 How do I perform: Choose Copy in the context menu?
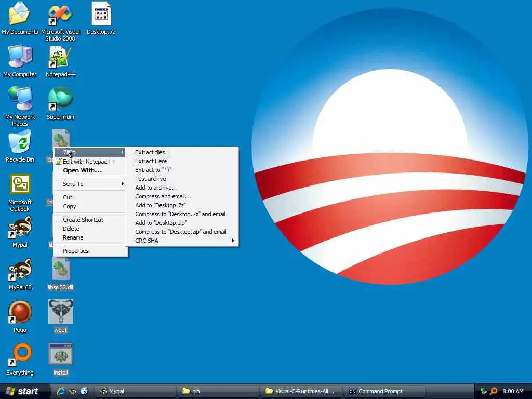pos(90,206)
